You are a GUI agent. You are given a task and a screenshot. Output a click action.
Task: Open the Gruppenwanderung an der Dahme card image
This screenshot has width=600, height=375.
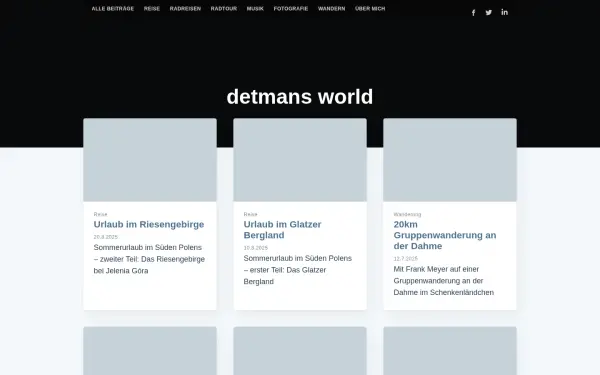point(450,160)
